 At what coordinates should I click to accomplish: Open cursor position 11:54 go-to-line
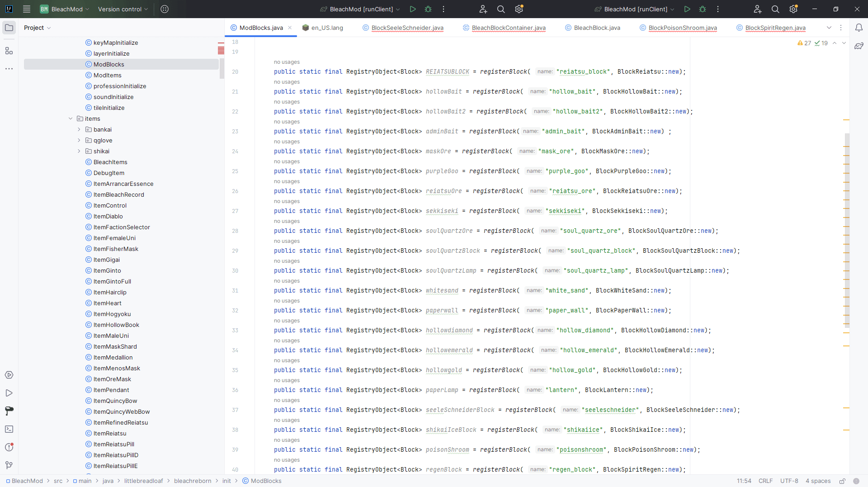pos(744,481)
